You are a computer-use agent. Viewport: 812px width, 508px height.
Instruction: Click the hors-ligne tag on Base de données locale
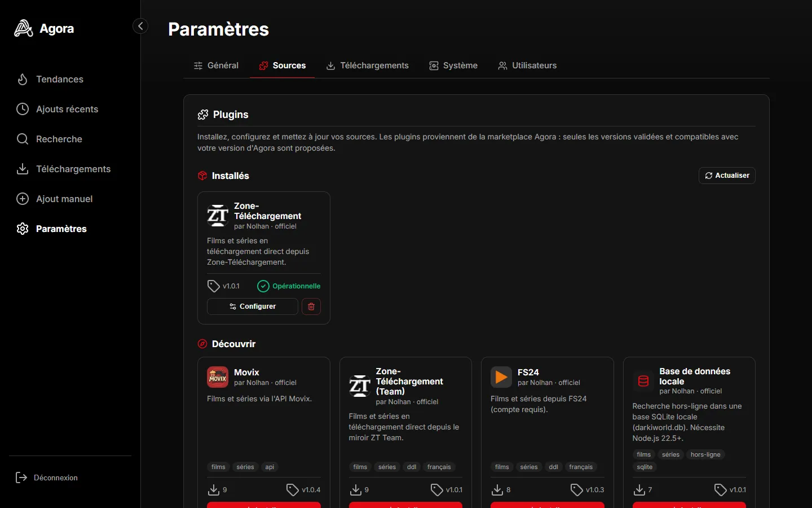pos(705,454)
